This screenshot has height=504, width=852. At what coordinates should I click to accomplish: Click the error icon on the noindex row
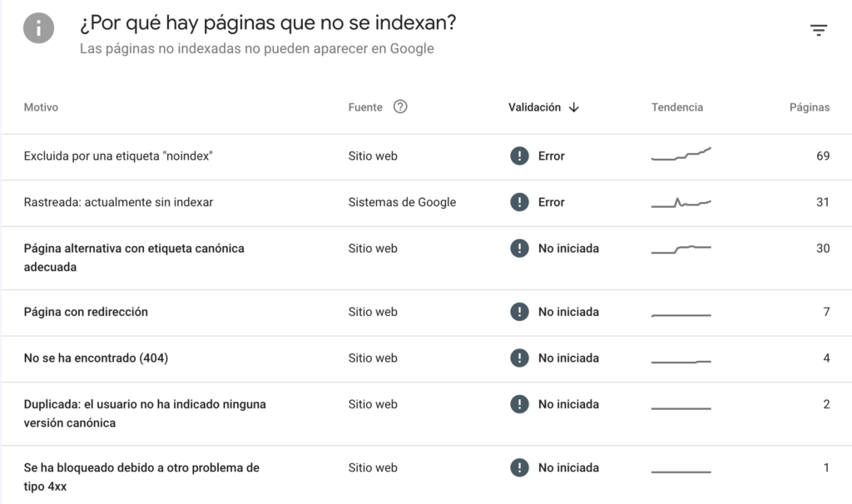click(520, 156)
